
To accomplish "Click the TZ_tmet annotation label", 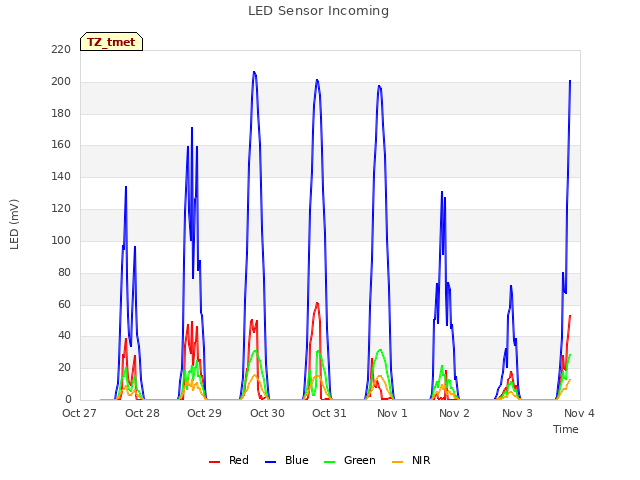I will click(111, 42).
